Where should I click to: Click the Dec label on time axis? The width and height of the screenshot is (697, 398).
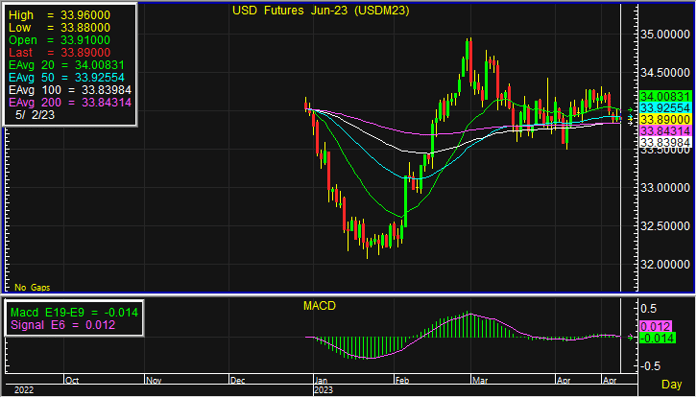[x=238, y=381]
